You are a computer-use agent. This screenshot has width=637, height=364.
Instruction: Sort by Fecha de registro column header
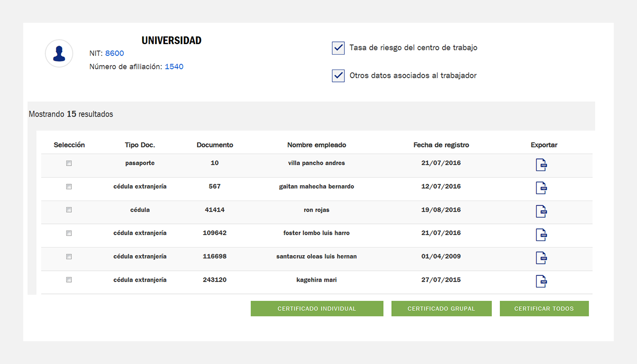pos(441,145)
